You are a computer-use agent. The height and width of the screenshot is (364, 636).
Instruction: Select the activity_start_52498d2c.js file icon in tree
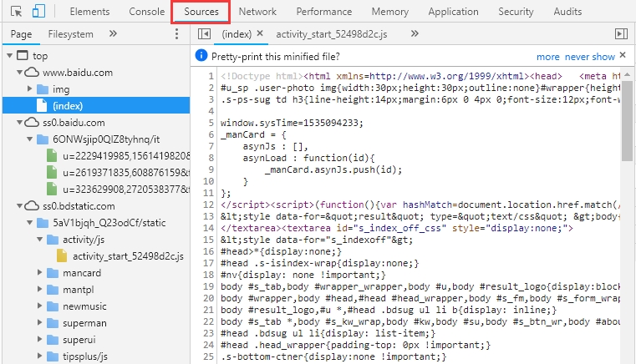pyautogui.click(x=61, y=255)
